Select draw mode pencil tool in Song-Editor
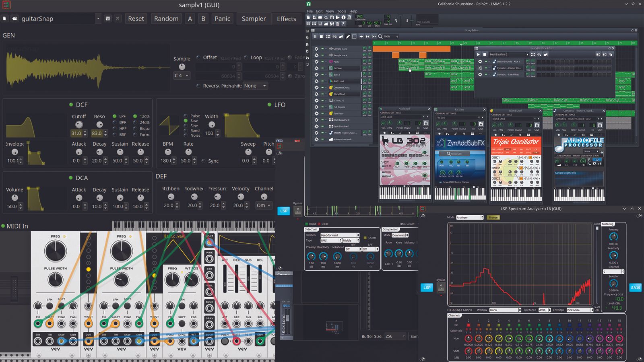The image size is (644, 362). 348,37
